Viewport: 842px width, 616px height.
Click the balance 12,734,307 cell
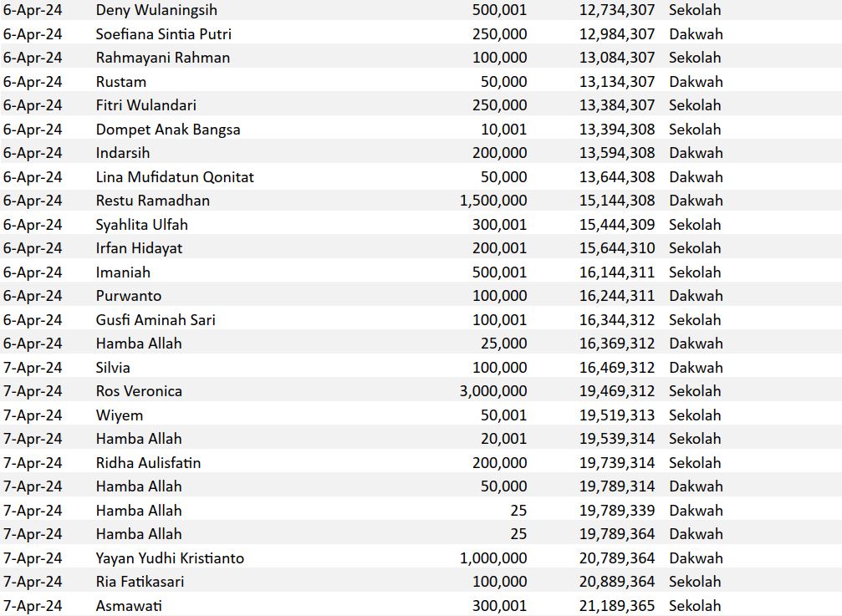pyautogui.click(x=617, y=10)
